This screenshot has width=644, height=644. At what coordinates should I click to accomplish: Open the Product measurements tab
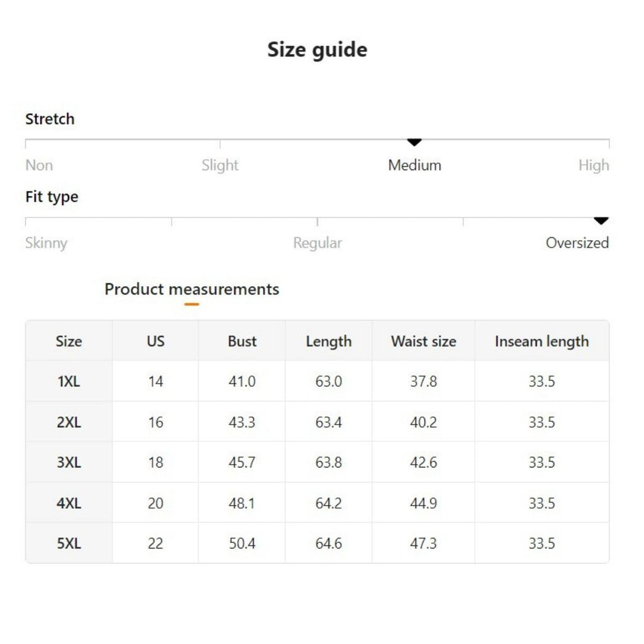click(192, 289)
